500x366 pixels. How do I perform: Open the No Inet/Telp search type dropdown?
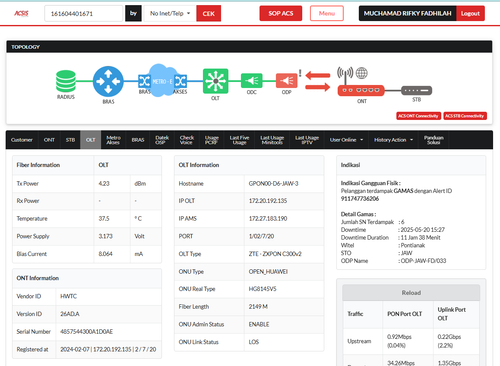click(x=170, y=13)
